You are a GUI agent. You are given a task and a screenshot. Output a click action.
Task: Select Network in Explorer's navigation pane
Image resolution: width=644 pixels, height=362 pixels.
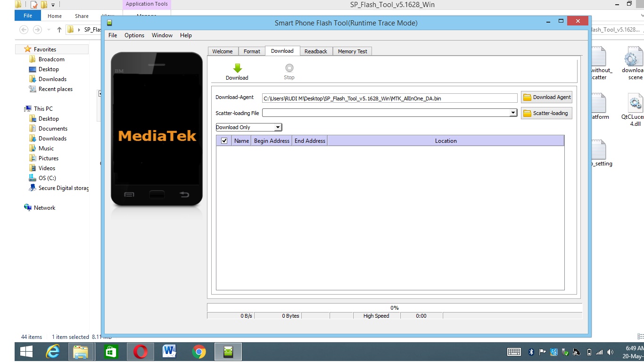click(44, 208)
